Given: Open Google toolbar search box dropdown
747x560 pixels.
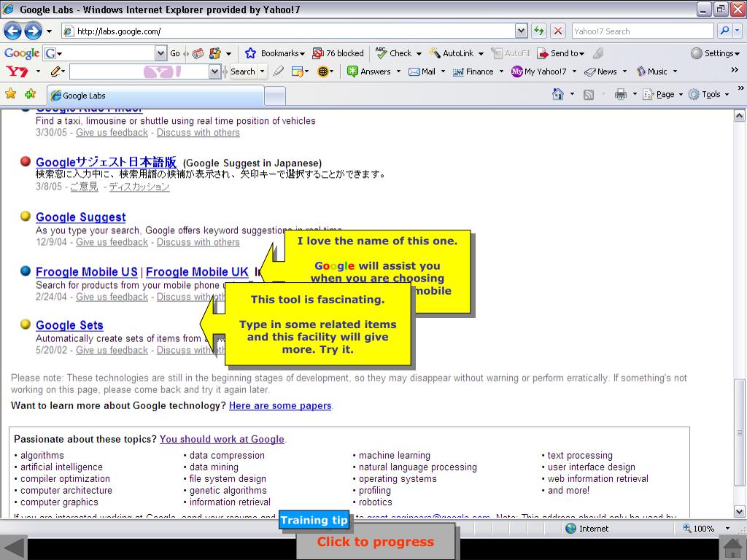Looking at the screenshot, I should pos(160,53).
